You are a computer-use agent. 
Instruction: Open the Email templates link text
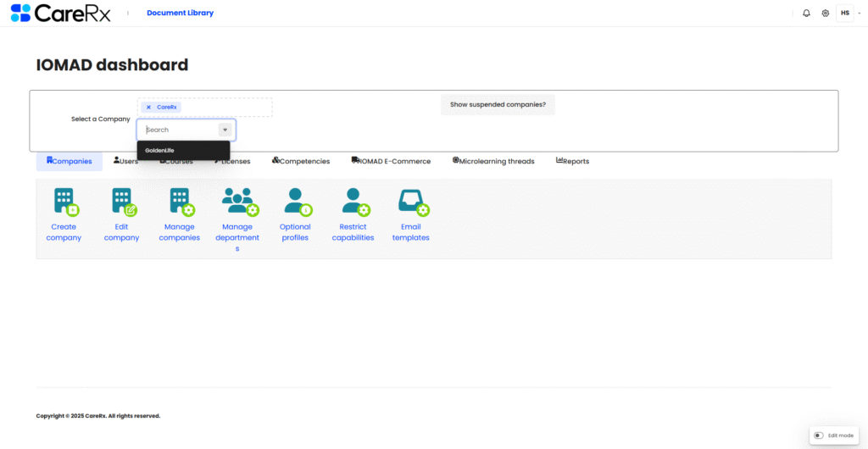(x=411, y=232)
